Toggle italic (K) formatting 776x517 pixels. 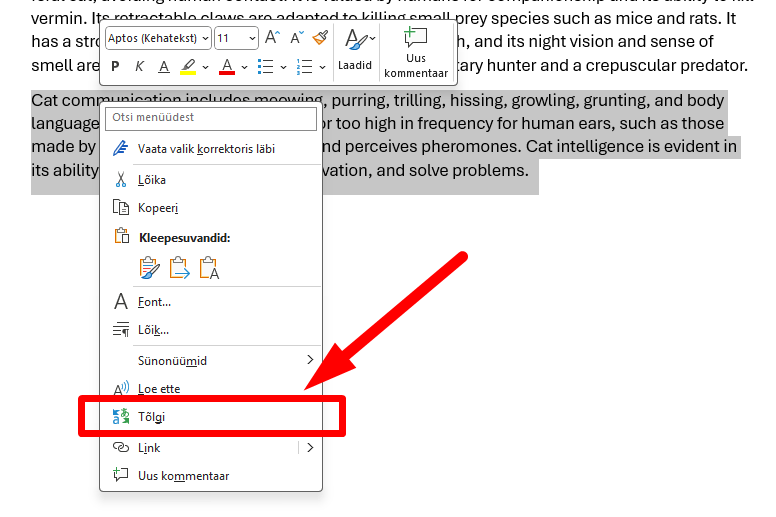pos(139,67)
